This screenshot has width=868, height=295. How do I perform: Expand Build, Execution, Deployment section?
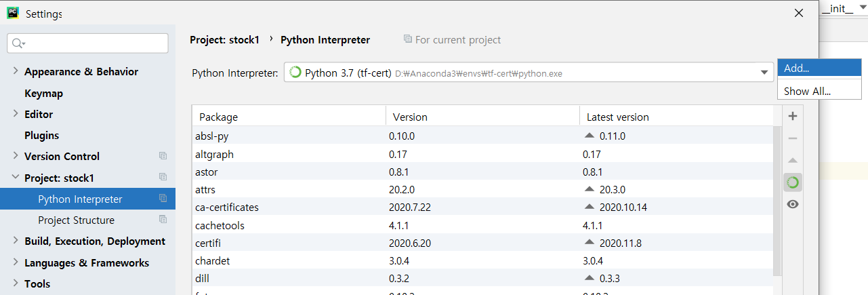pyautogui.click(x=16, y=241)
